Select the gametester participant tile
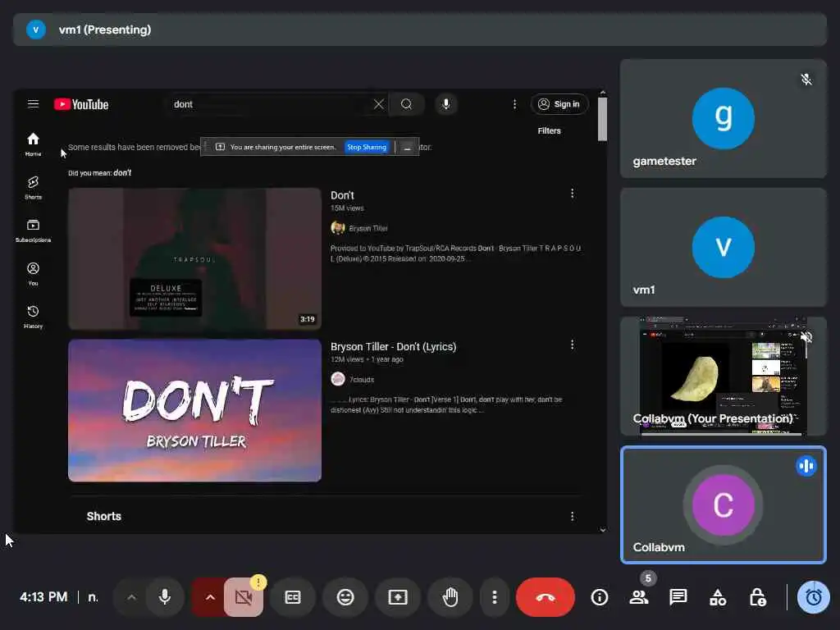 click(724, 118)
